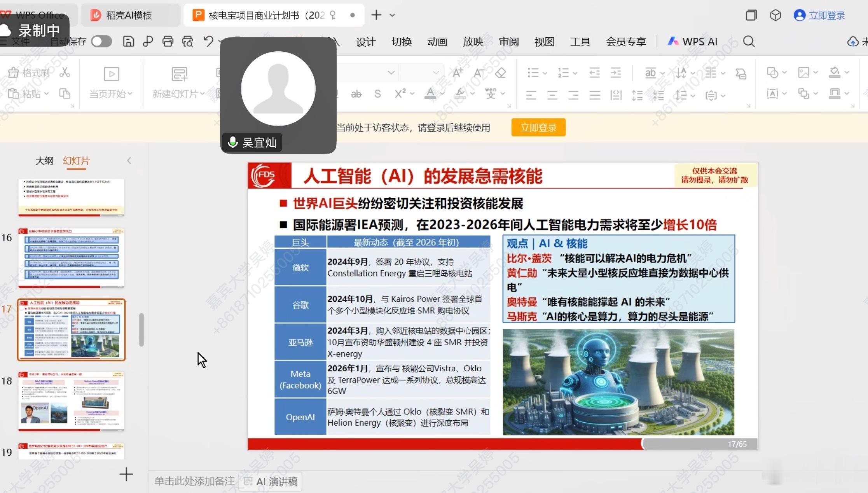Click the cube icon in title bar
The height and width of the screenshot is (493, 868).
coord(775,15)
